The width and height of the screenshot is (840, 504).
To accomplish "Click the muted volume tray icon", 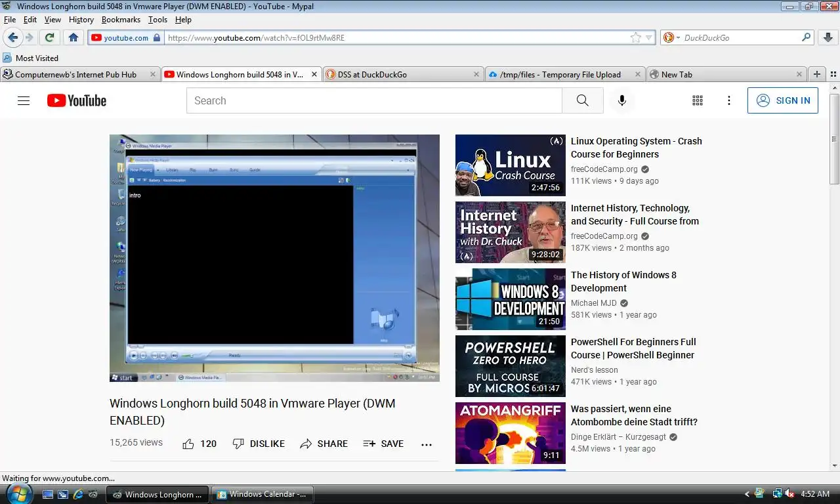I will (x=789, y=493).
